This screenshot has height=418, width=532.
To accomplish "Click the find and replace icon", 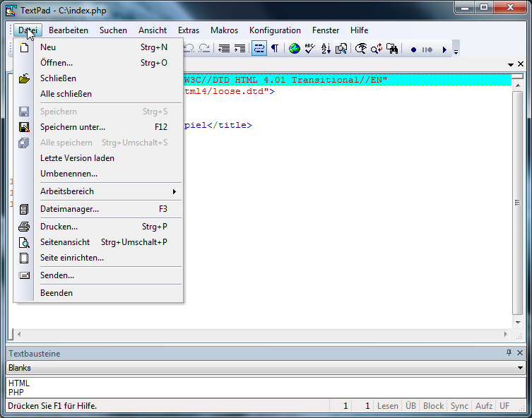I will click(377, 49).
